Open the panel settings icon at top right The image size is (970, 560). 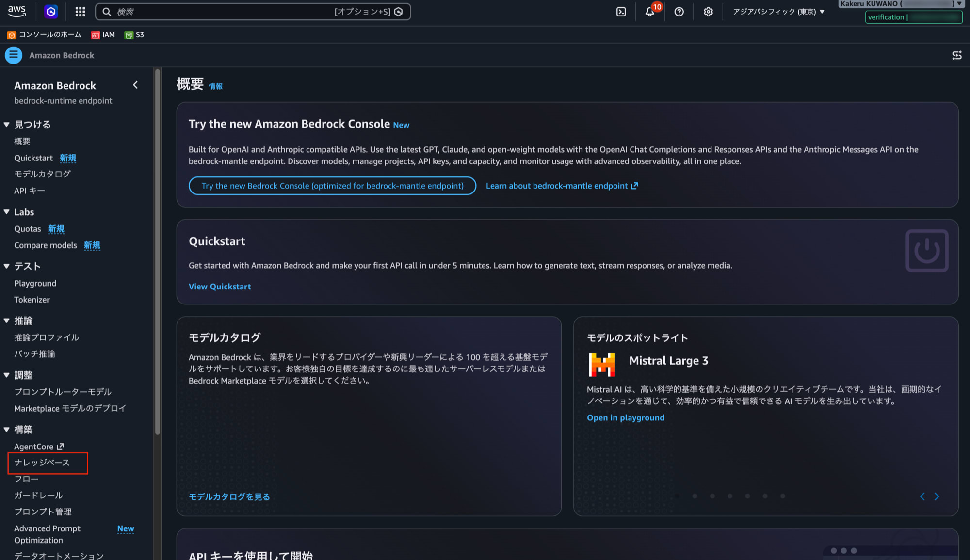tap(957, 55)
